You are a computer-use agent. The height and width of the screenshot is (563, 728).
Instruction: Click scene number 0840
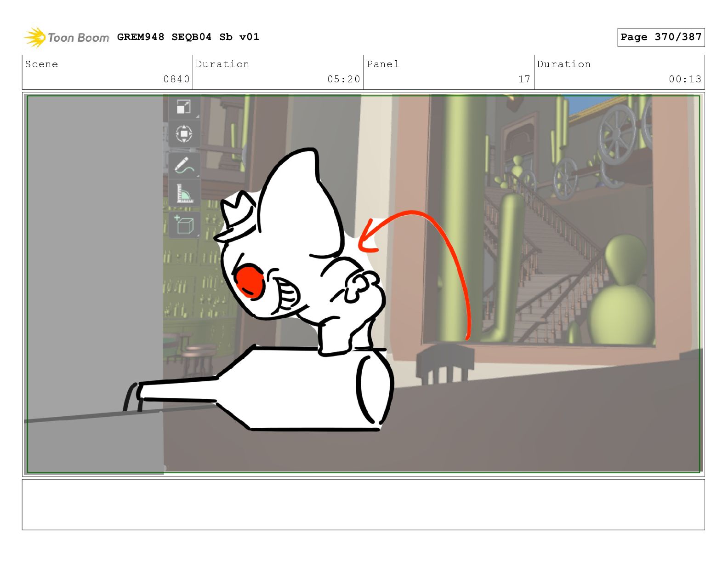click(x=176, y=79)
